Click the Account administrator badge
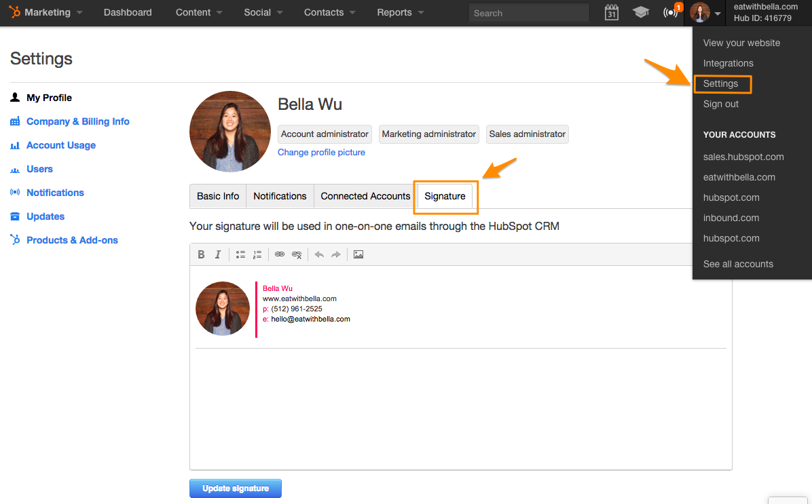The width and height of the screenshot is (812, 504). coord(325,134)
